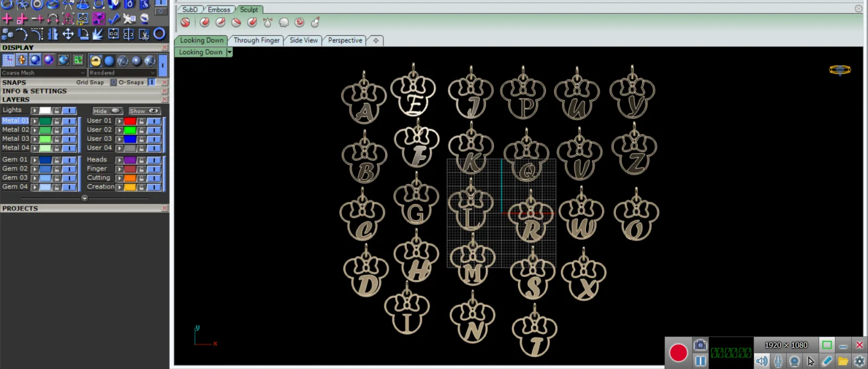Image resolution: width=868 pixels, height=369 pixels.
Task: Open the recorder output folder icon
Action: click(x=843, y=361)
